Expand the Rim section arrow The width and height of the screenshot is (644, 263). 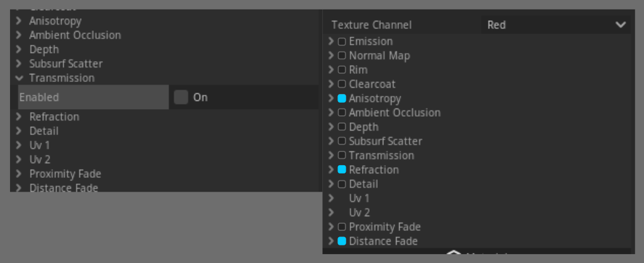[x=331, y=70]
